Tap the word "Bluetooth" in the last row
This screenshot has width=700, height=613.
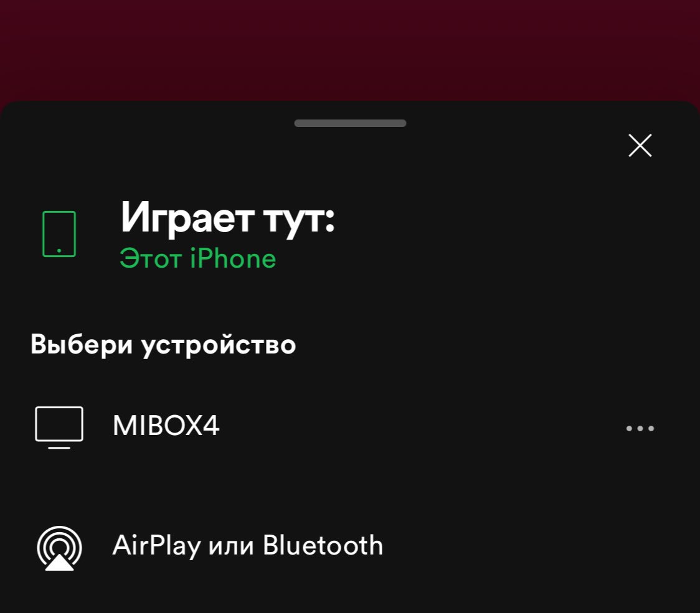click(323, 545)
